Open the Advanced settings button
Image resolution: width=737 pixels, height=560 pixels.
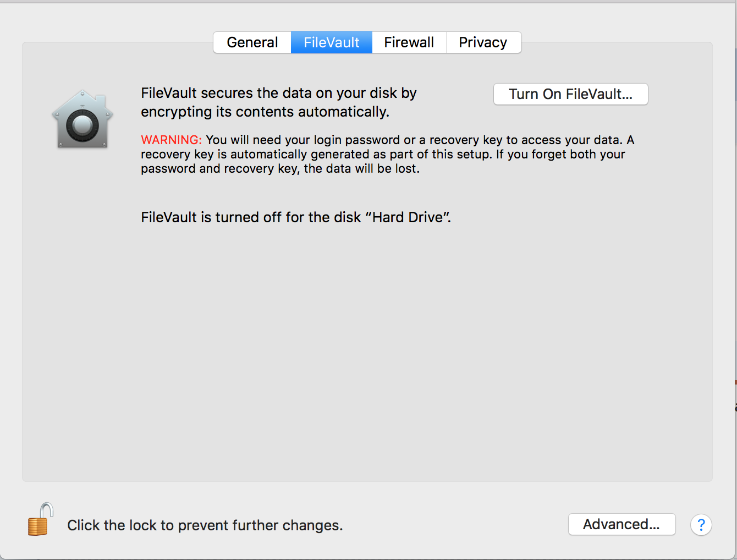621,524
